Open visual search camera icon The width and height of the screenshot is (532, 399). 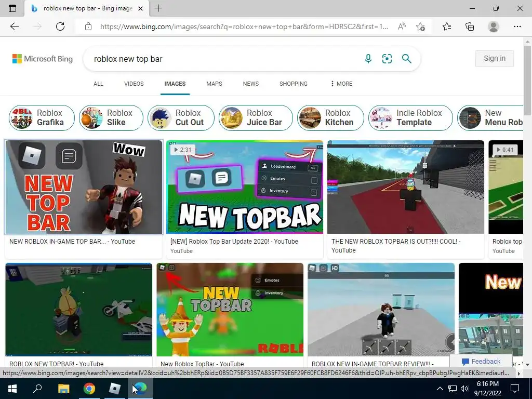point(387,59)
